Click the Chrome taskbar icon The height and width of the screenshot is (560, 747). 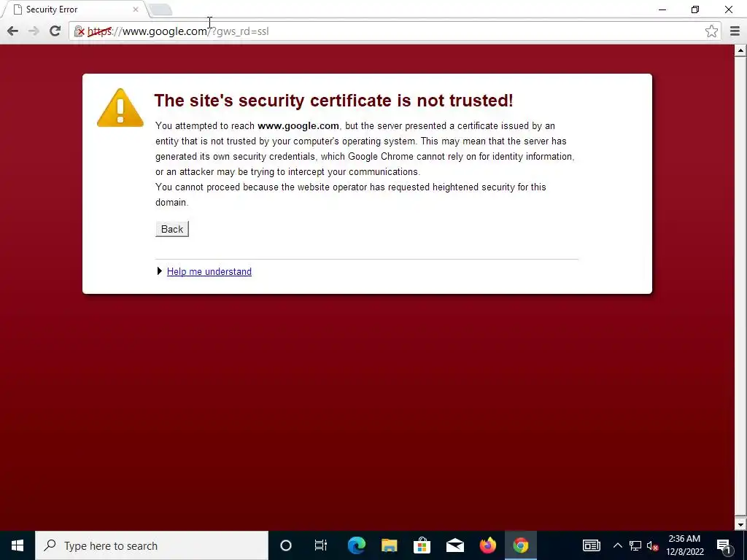(521, 545)
